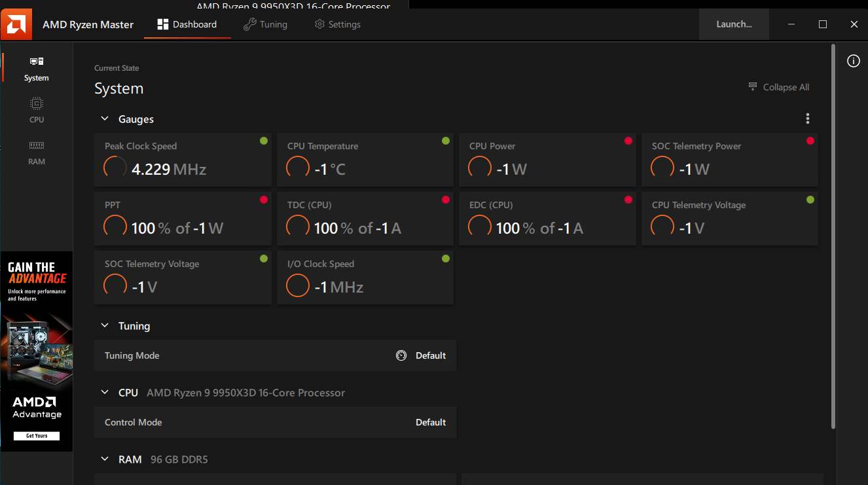
Task: Click the CPU Telemetry Voltage status dot
Action: [x=810, y=200]
